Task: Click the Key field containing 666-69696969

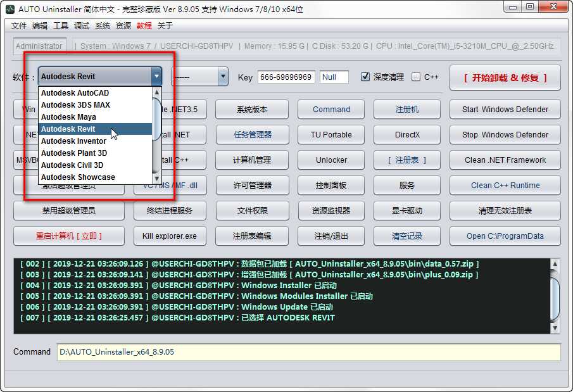Action: (286, 77)
